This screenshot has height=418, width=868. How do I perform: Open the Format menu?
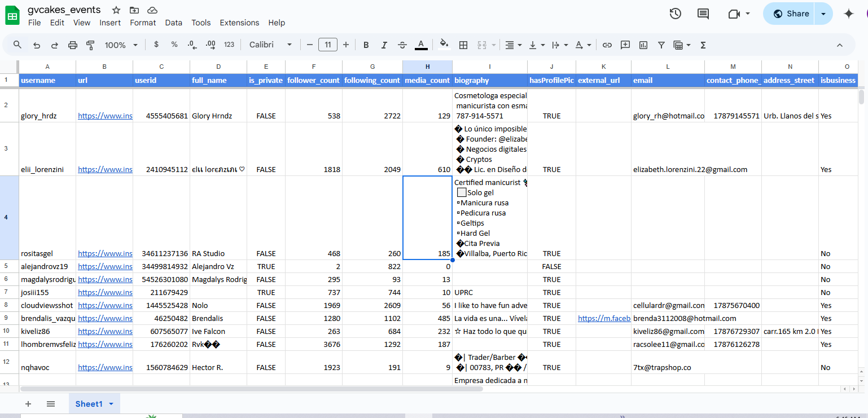[143, 23]
